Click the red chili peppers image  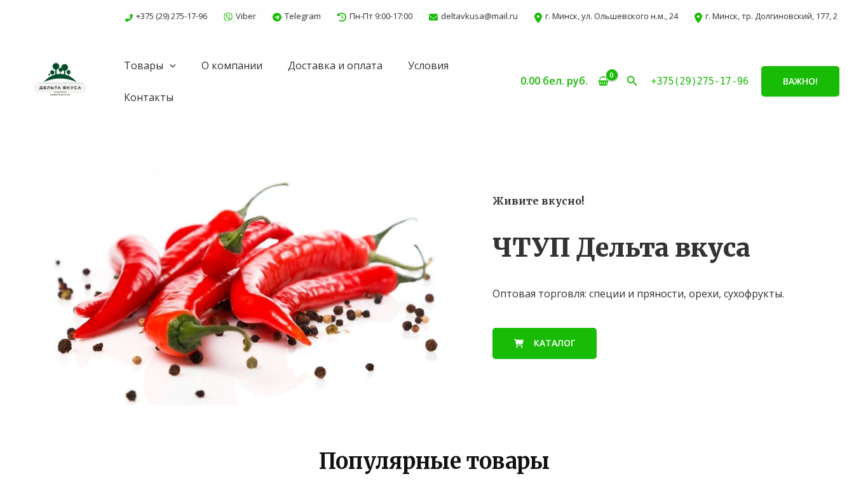(245, 276)
